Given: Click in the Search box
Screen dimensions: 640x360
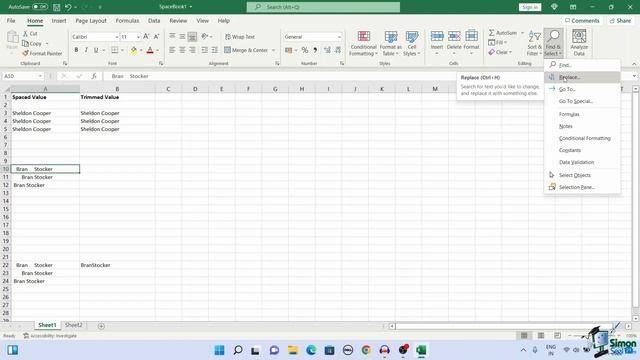Looking at the screenshot, I should pos(323,7).
